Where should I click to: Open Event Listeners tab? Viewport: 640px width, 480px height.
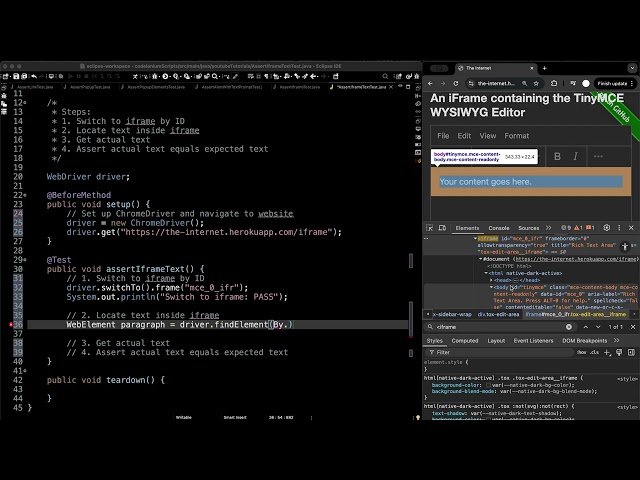pyautogui.click(x=533, y=341)
